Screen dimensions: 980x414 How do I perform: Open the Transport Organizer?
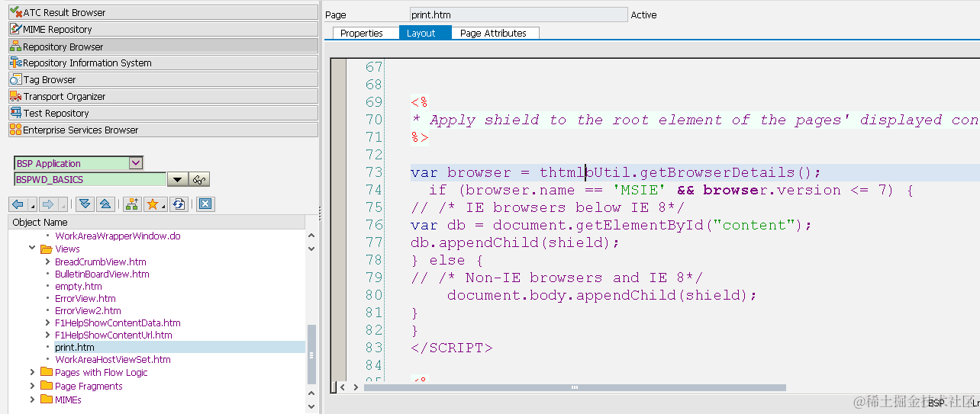coord(163,96)
